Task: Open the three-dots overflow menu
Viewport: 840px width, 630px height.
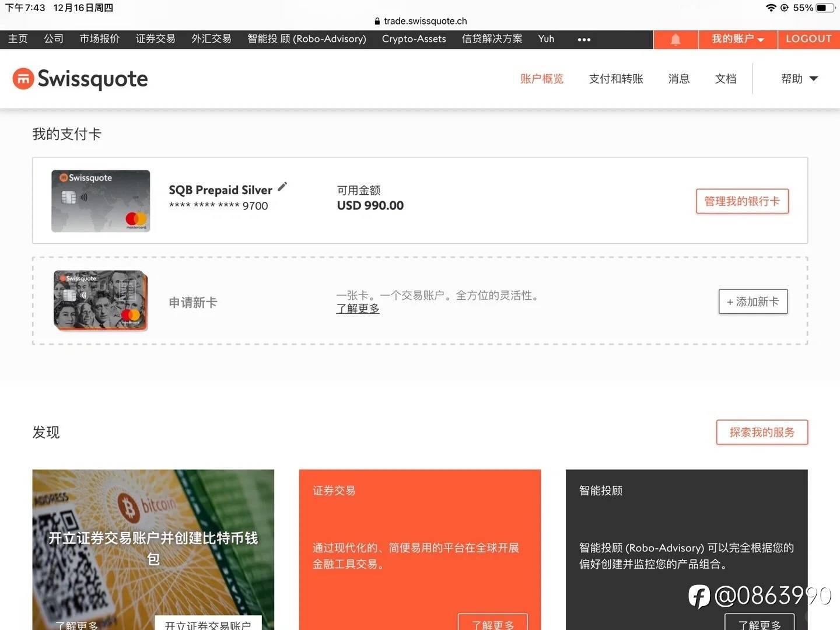Action: [584, 39]
